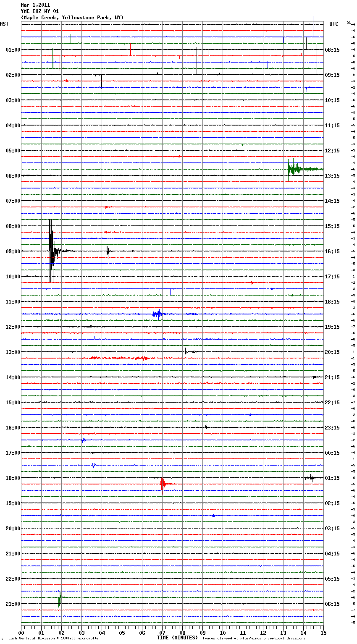Select the '09:00' MST time label
The height and width of the screenshot is (644, 357).
point(13,251)
